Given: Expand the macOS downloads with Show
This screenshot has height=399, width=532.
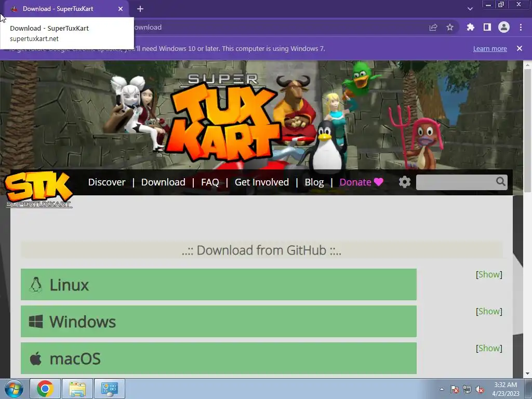Looking at the screenshot, I should click(489, 348).
